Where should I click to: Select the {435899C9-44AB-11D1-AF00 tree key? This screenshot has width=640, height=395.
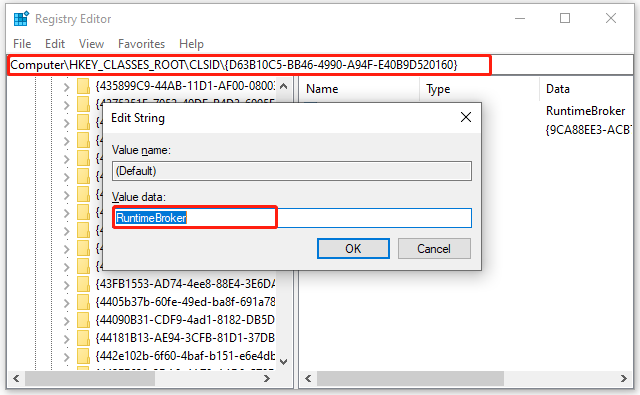[x=185, y=86]
